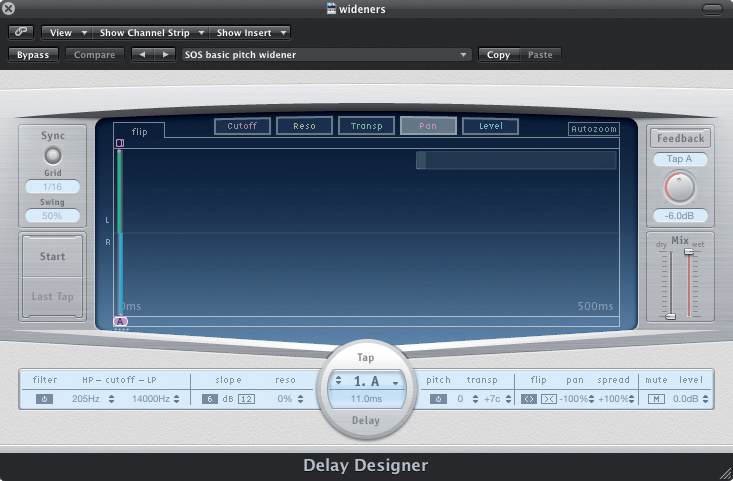Viewport: 733px width, 481px height.
Task: Adjust the reso 0% stepper arrows
Action: point(300,399)
